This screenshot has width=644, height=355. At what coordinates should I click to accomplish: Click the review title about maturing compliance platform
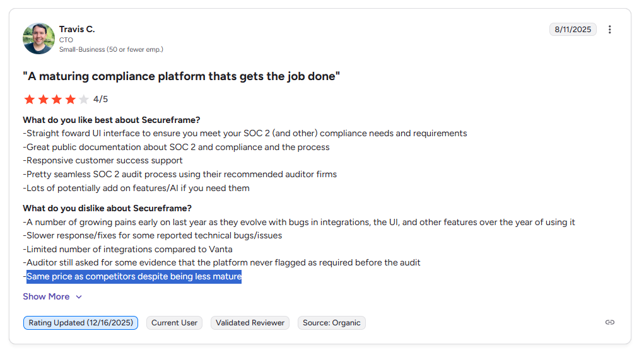pos(181,76)
